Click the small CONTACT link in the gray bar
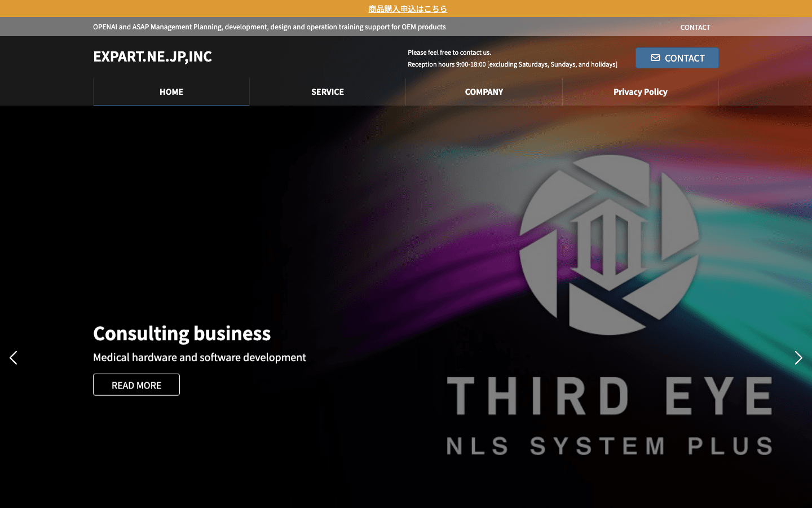The width and height of the screenshot is (812, 508). (695, 27)
